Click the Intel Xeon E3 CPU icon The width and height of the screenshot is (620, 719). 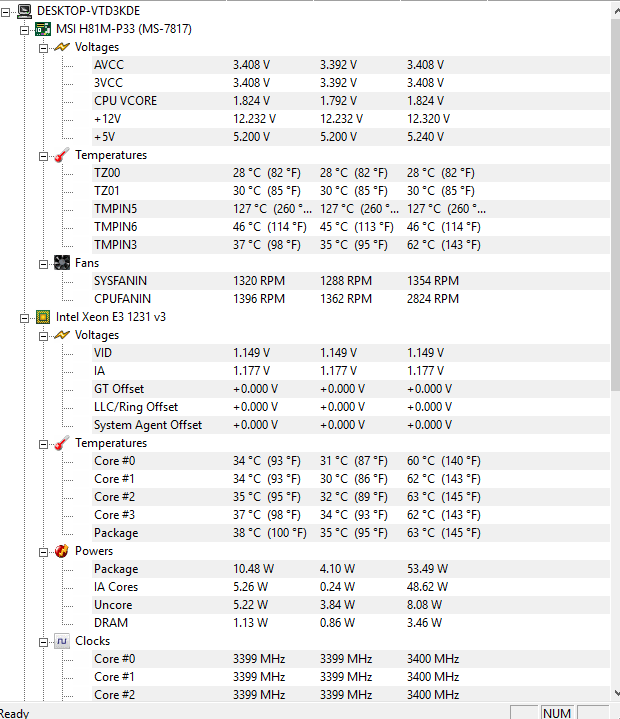[x=43, y=317]
